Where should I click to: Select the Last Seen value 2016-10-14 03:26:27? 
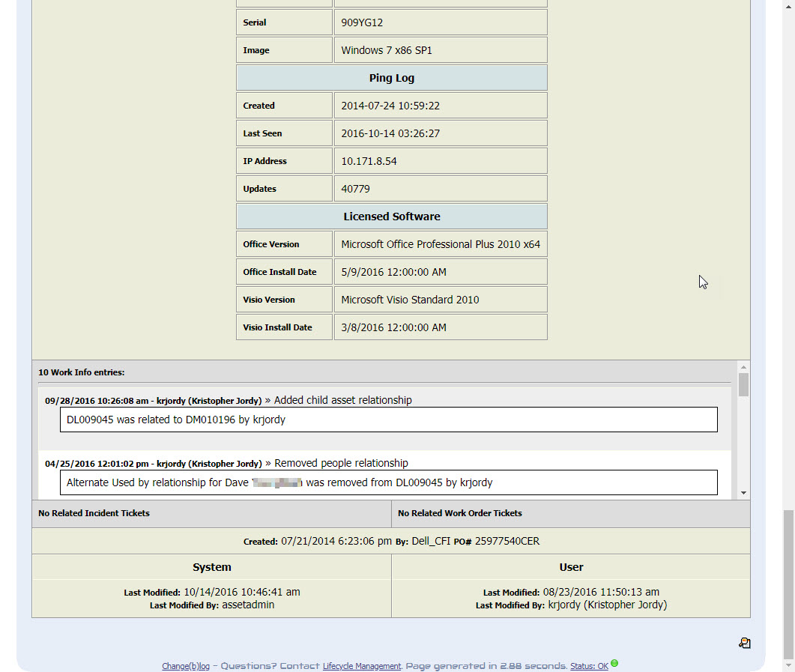coord(390,133)
